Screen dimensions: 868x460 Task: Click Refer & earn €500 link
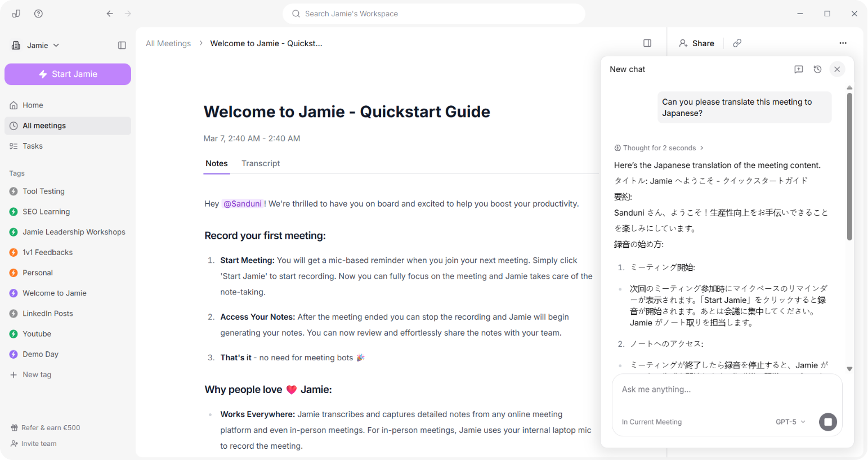[x=45, y=428]
